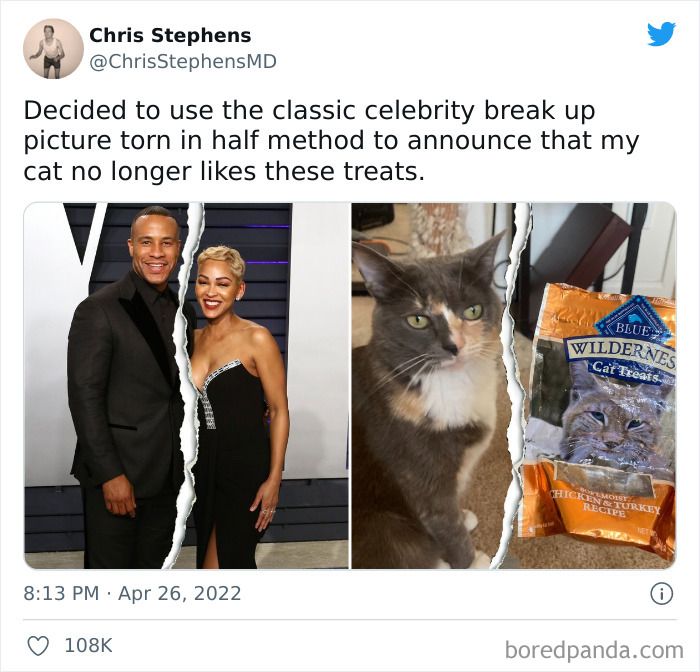Screen dimensions: 700x672
Task: Open the torn couple photo
Action: click(186, 386)
